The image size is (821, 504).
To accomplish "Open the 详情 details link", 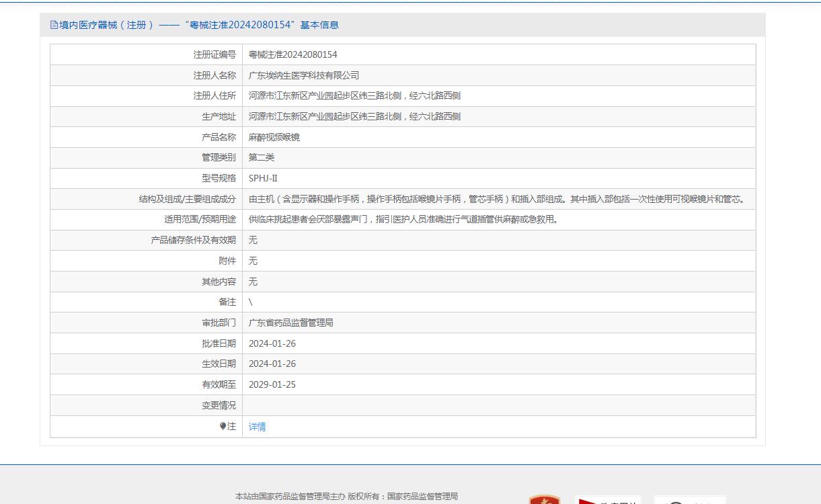I will click(257, 427).
